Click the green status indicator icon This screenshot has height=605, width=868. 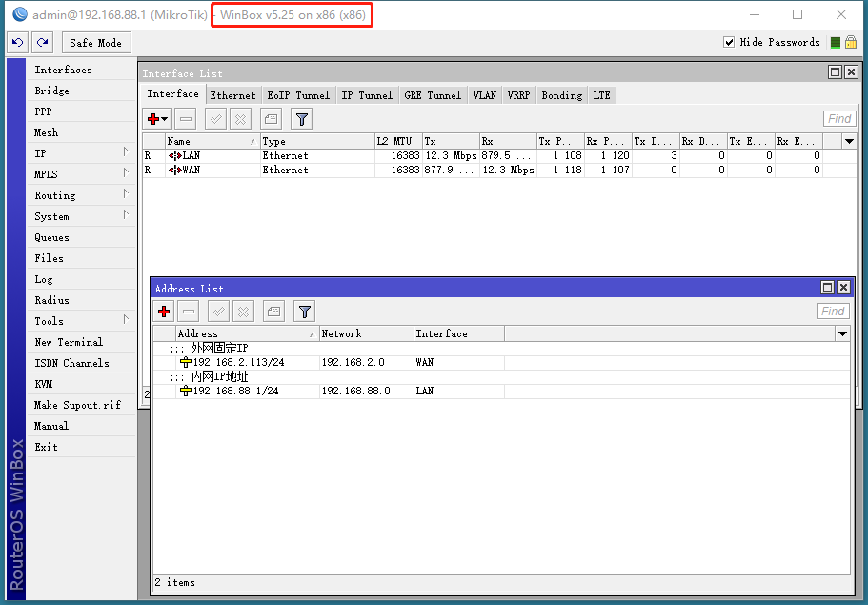(x=836, y=42)
